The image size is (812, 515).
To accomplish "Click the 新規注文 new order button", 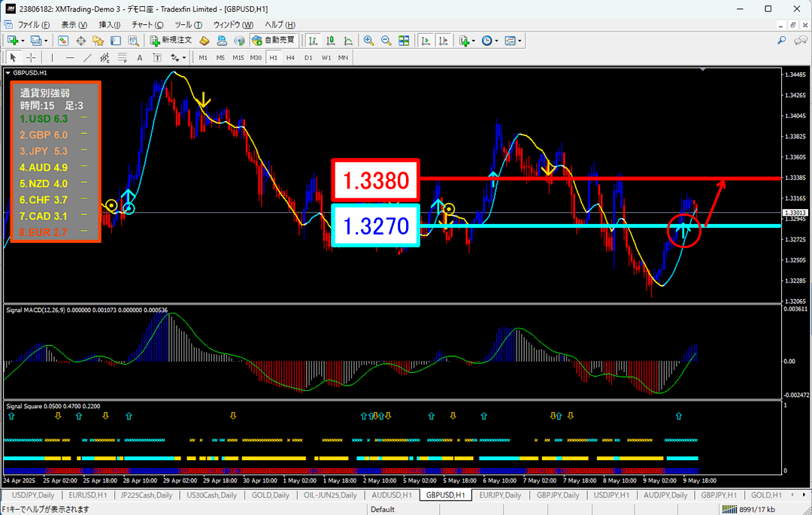I will coord(171,41).
